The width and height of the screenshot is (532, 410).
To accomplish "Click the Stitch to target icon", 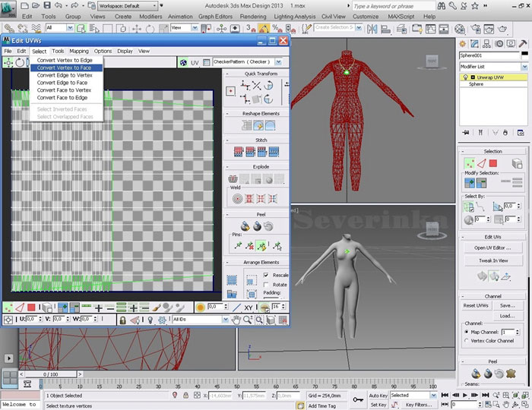I will (x=239, y=152).
